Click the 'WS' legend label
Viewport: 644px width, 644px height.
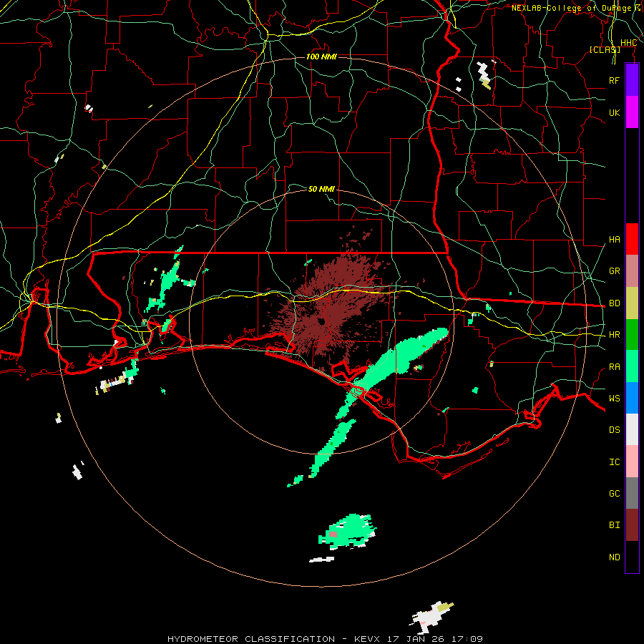pos(614,399)
